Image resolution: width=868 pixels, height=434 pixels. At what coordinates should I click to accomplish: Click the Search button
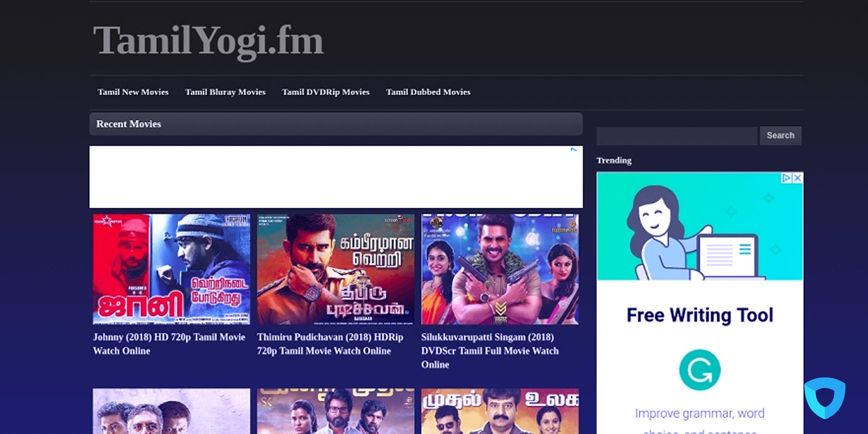(780, 136)
